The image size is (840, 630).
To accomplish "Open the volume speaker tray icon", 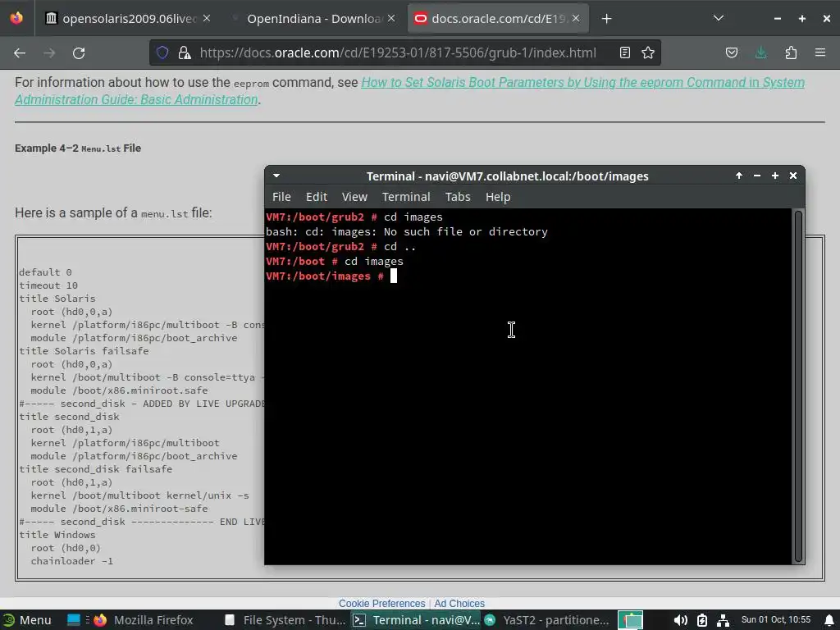I will tap(680, 620).
